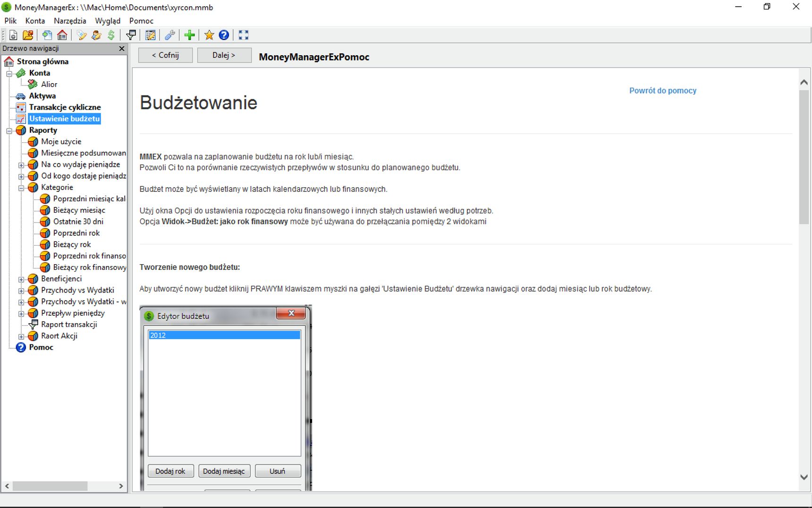812x508 pixels.
Task: Click the navigation tree scroll right arrow
Action: [x=121, y=486]
